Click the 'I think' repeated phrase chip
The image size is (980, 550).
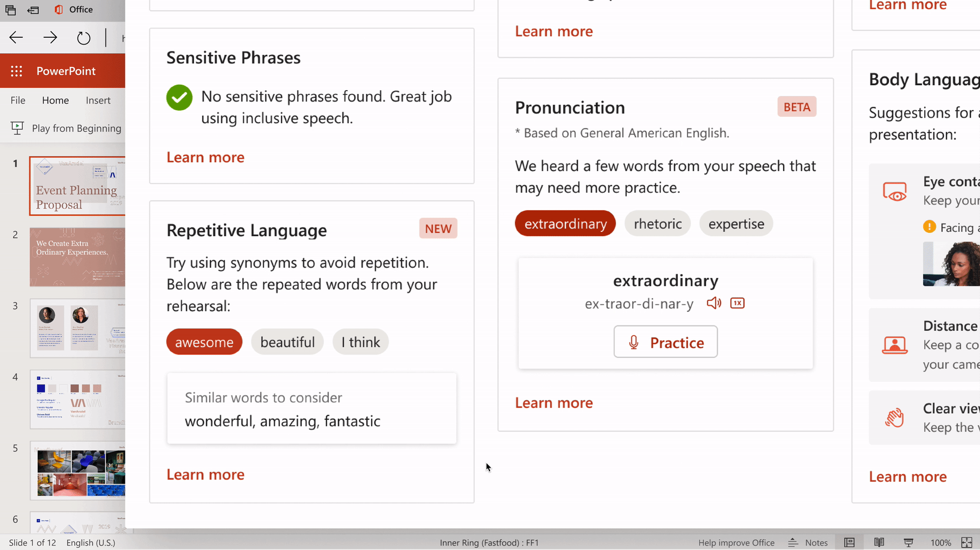[360, 342]
